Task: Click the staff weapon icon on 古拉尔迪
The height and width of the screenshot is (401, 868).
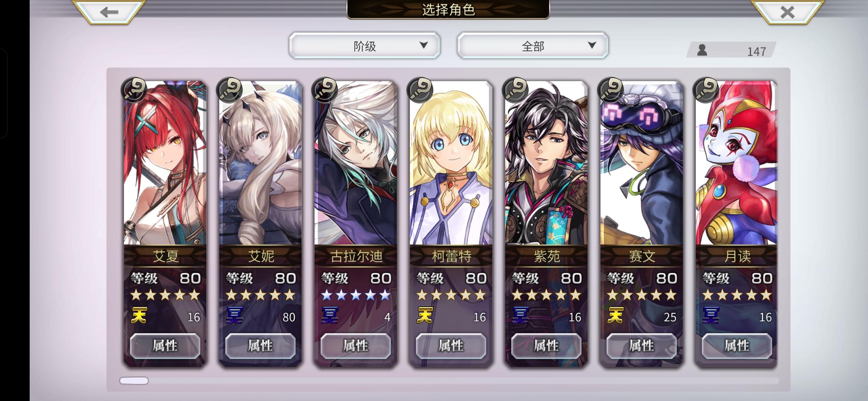Action: tap(325, 90)
